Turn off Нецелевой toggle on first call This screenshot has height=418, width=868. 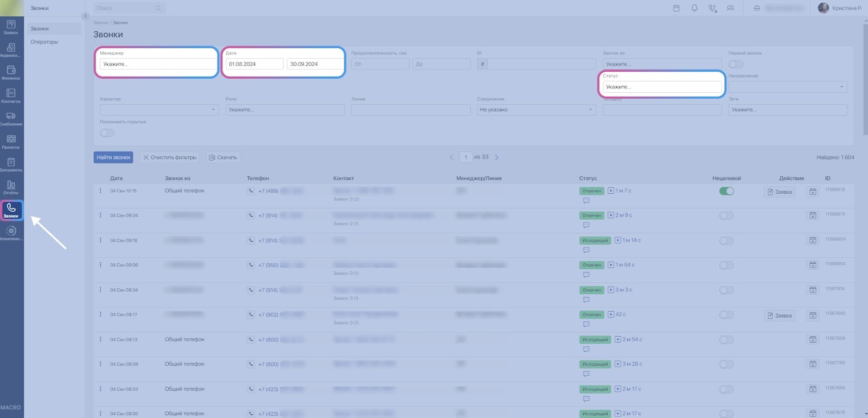click(726, 191)
